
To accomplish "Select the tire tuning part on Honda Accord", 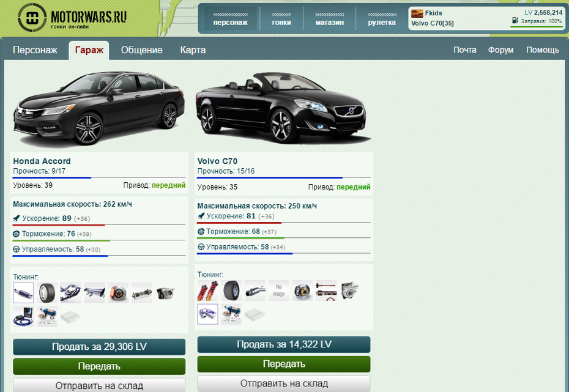I will pyautogui.click(x=47, y=293).
